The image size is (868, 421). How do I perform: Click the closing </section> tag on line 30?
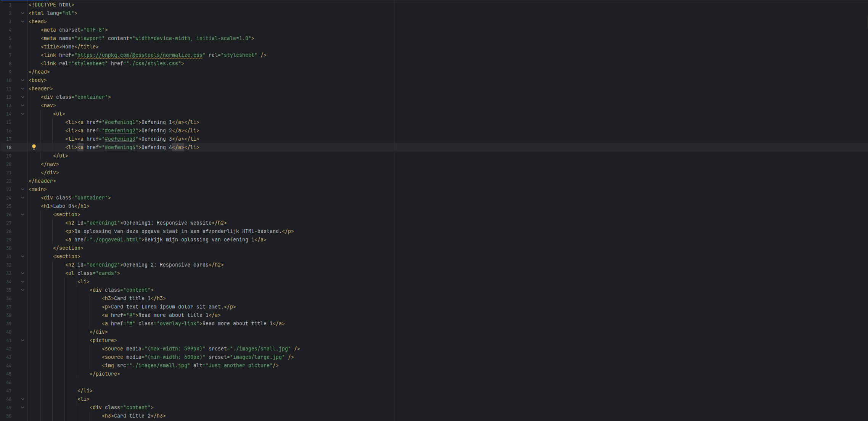tap(68, 248)
